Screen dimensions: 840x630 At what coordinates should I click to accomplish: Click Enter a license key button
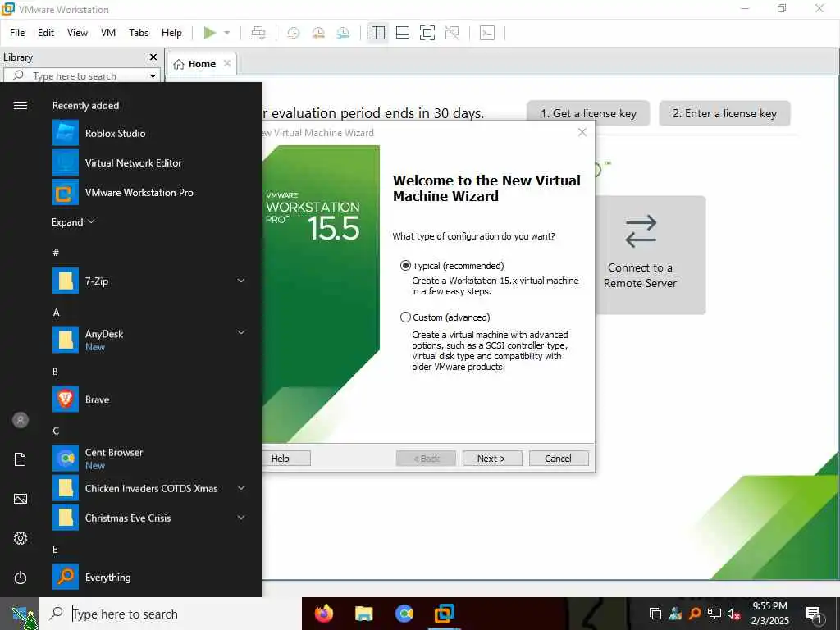point(724,113)
